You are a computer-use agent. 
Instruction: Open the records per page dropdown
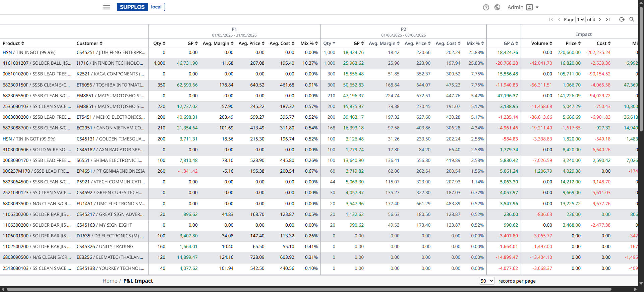click(x=487, y=281)
